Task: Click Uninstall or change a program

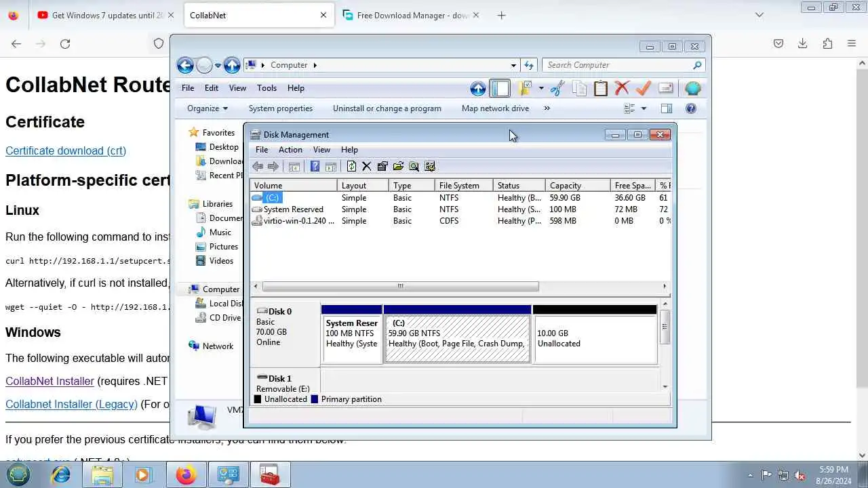Action: click(x=387, y=108)
